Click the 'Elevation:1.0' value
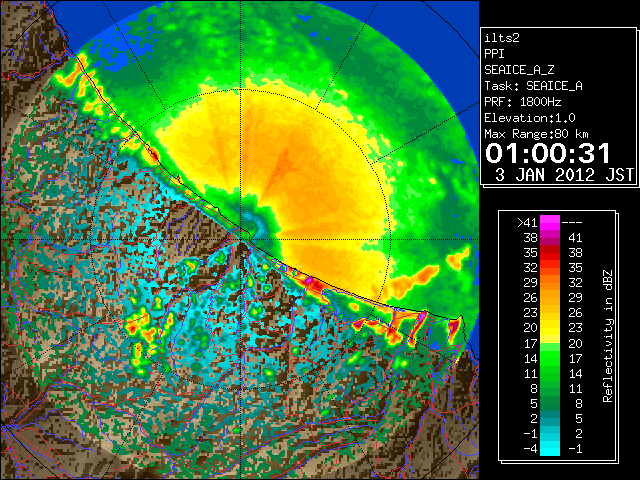 tap(530, 118)
